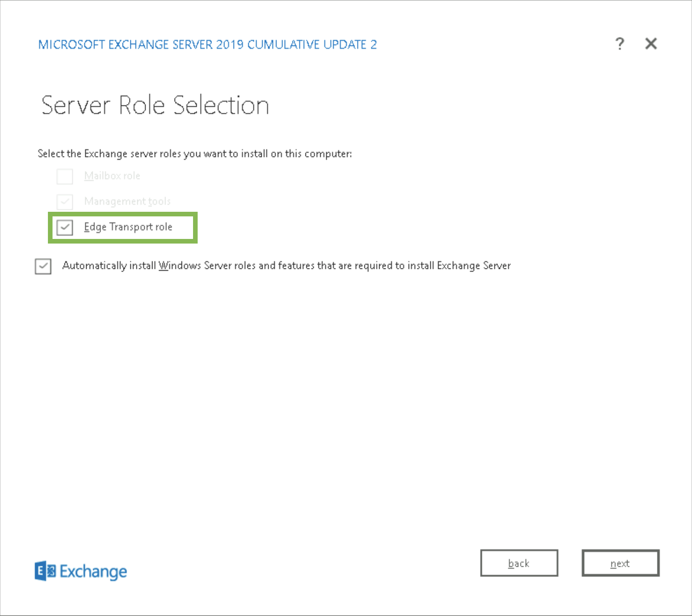692x616 pixels.
Task: Click the Mailbox role label text
Action: (112, 176)
